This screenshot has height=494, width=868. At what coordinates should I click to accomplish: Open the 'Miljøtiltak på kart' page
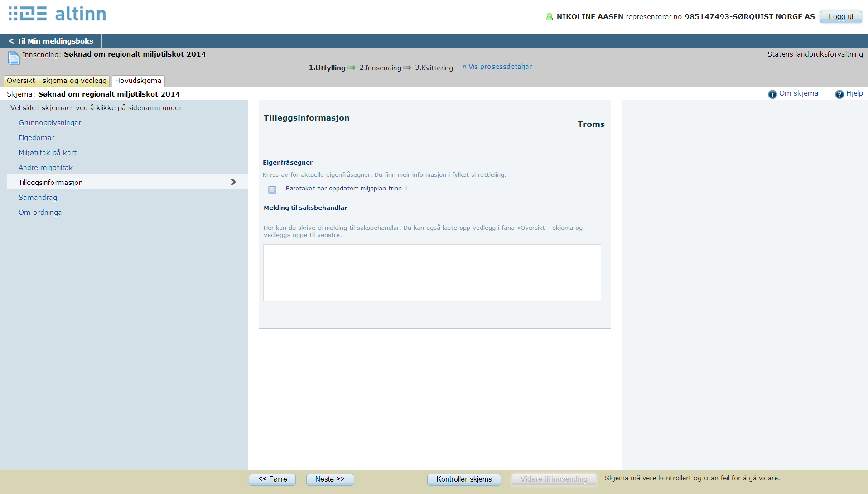click(x=48, y=152)
